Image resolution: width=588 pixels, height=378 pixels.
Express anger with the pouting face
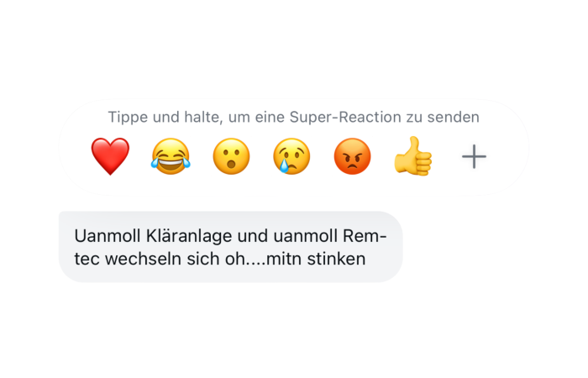(x=352, y=156)
